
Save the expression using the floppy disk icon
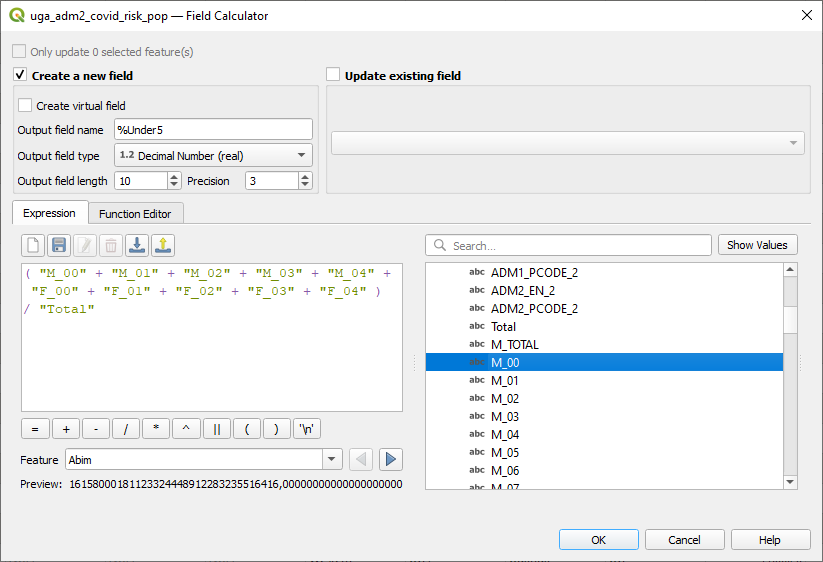(59, 245)
